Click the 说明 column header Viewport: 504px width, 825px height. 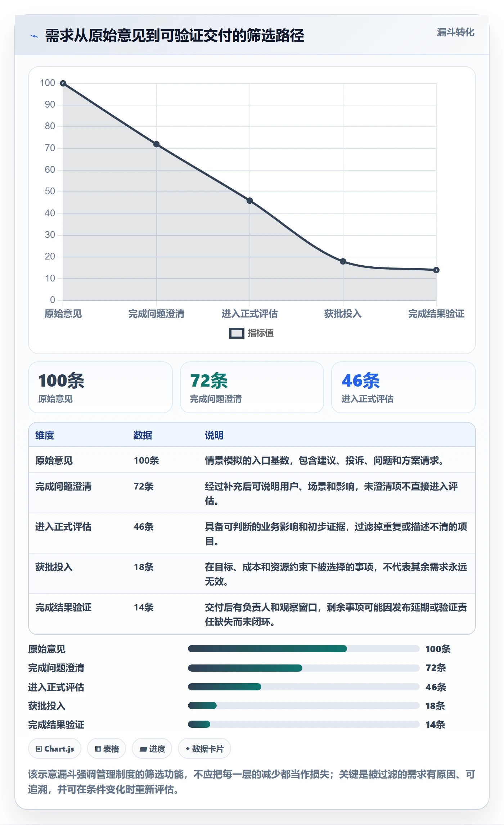(214, 435)
